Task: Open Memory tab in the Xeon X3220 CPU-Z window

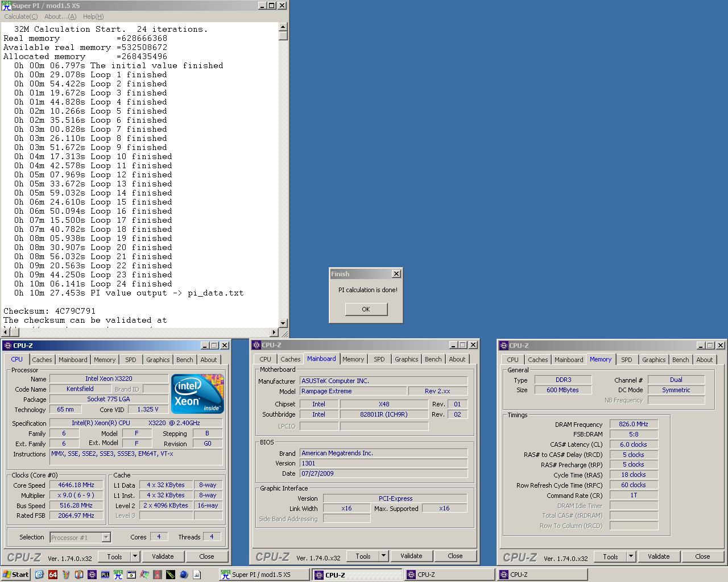Action: coord(105,360)
